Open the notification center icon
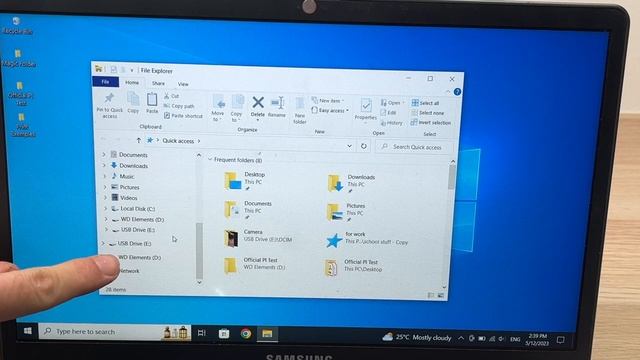Screen dimensions: 640x360 560,340
